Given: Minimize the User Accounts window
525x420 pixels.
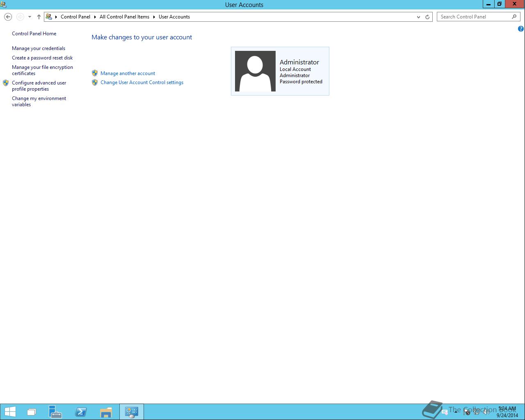Looking at the screenshot, I should 488,4.
